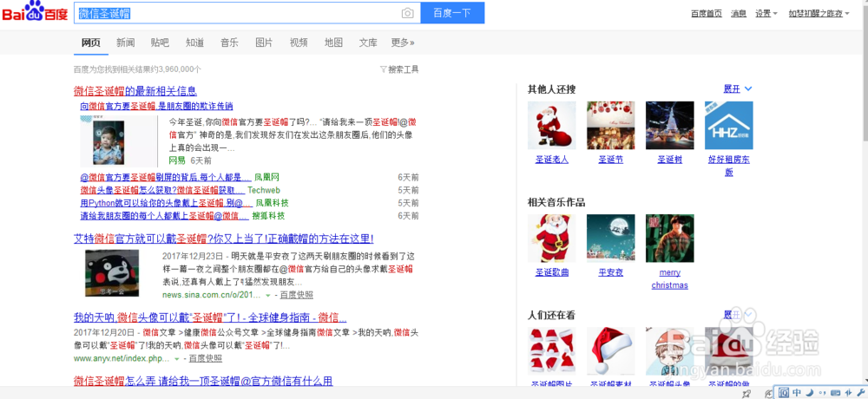Screen dimensions: 868x399
Task: Open 百度快照 for the anyv.net result
Action: pos(206,358)
